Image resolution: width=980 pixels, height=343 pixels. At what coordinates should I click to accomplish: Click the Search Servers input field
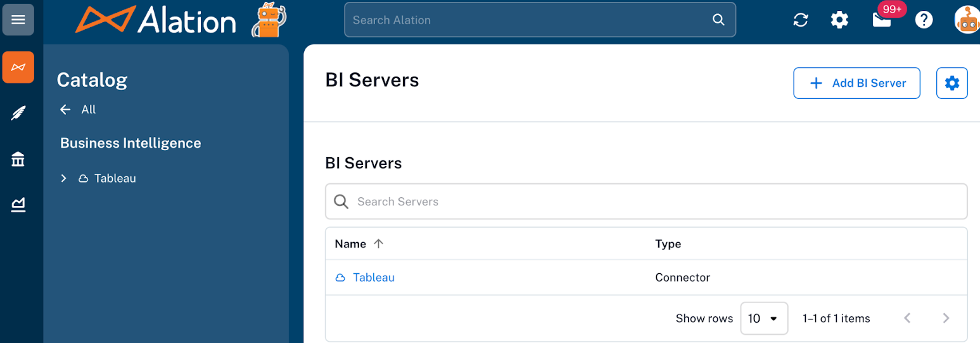point(646,202)
